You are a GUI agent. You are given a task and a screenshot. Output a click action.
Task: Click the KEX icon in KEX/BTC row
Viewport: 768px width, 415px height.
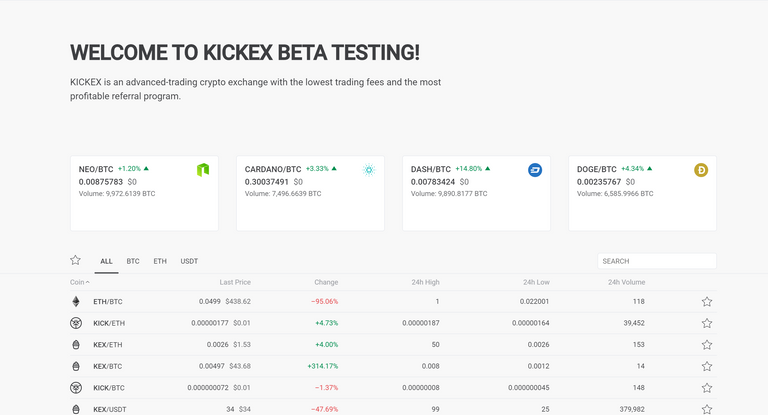(76, 366)
